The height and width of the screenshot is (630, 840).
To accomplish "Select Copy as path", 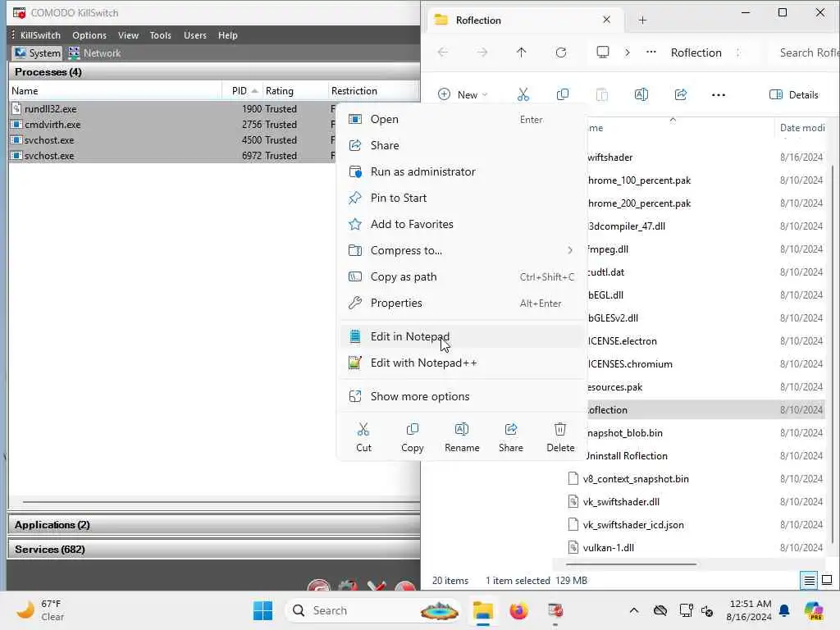I will (462, 276).
